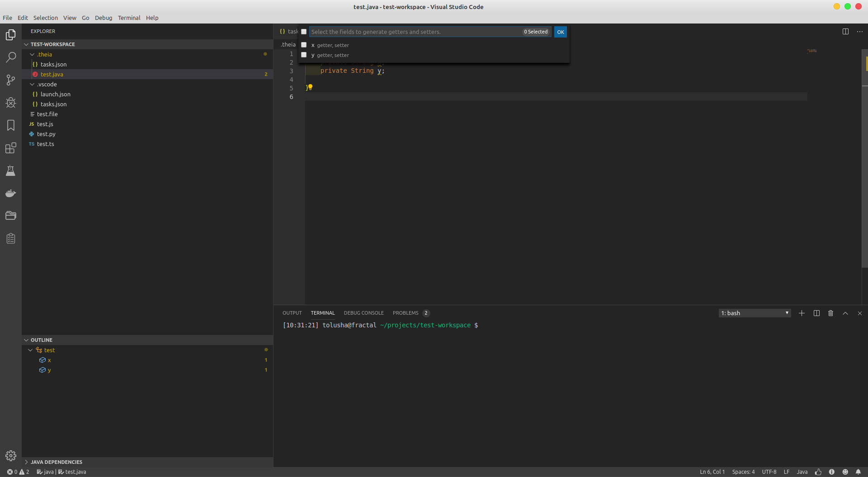Open the Source Control view

(10, 80)
